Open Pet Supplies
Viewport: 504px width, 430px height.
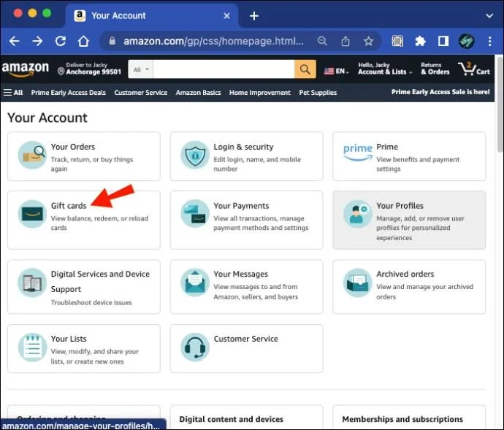[318, 93]
